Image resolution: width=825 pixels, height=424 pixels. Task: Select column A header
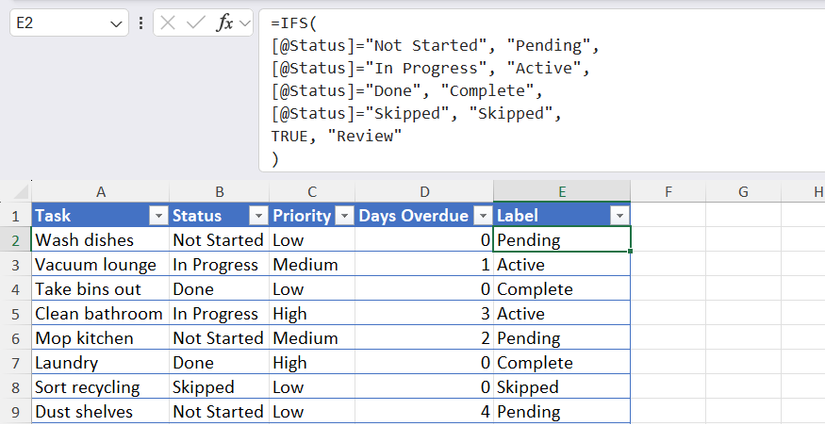click(x=100, y=192)
